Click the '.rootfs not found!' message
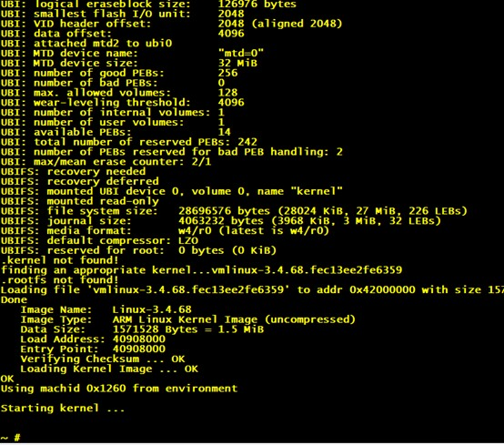Image resolution: width=504 pixels, height=445 pixels. (59, 279)
